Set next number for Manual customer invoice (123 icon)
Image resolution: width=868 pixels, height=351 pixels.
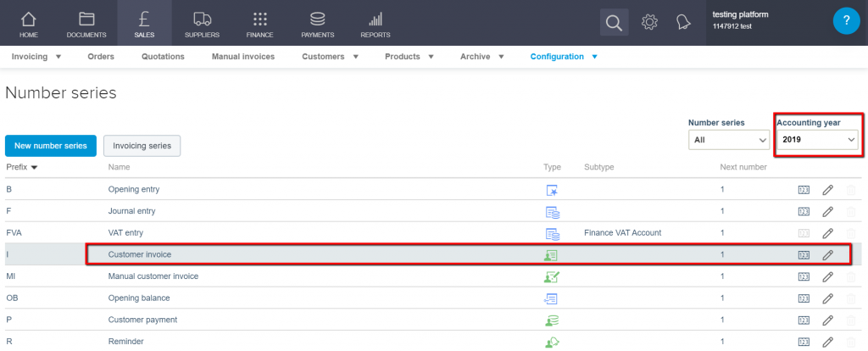pyautogui.click(x=804, y=276)
